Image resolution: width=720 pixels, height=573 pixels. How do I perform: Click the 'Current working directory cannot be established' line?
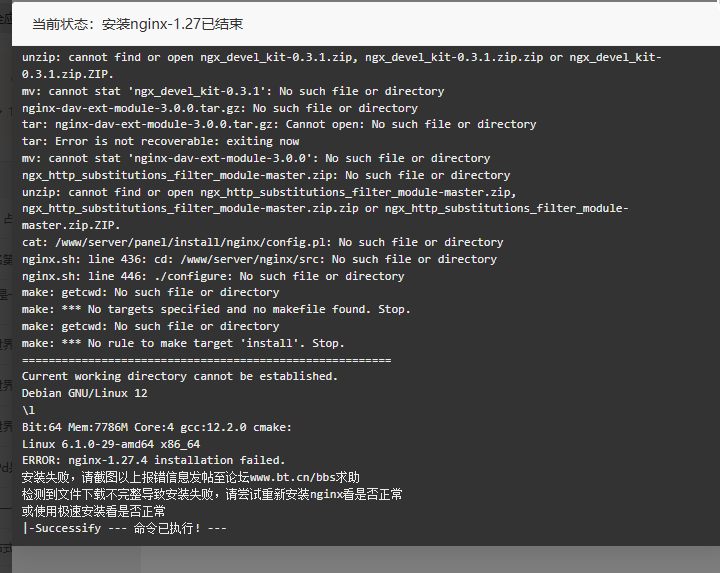pos(180,376)
